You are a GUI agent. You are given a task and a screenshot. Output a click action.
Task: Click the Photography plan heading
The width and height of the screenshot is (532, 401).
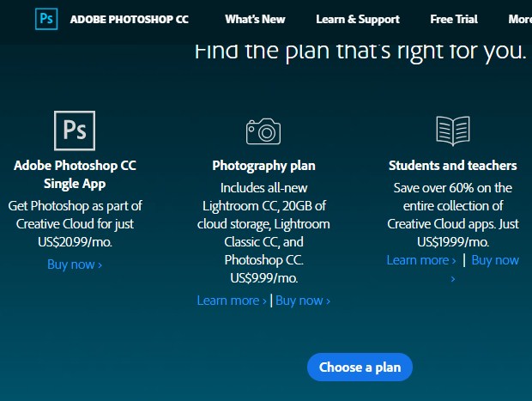(x=263, y=166)
